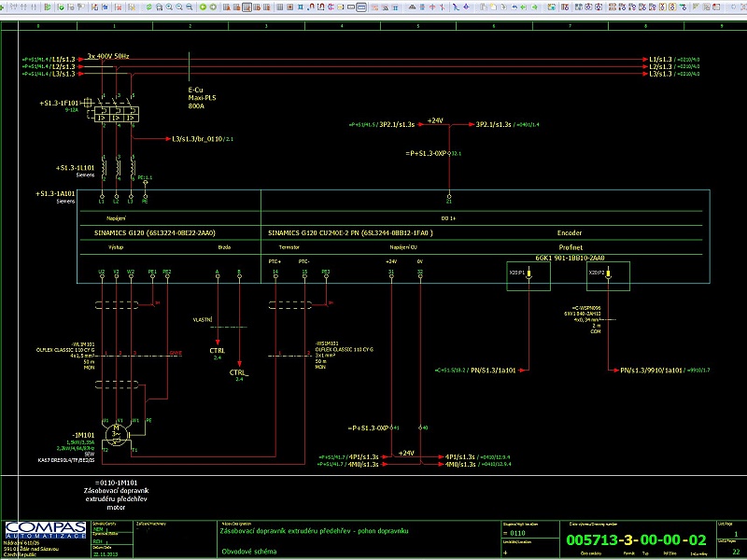Select the -1M101 motor label
The height and width of the screenshot is (560, 747).
coord(83,435)
